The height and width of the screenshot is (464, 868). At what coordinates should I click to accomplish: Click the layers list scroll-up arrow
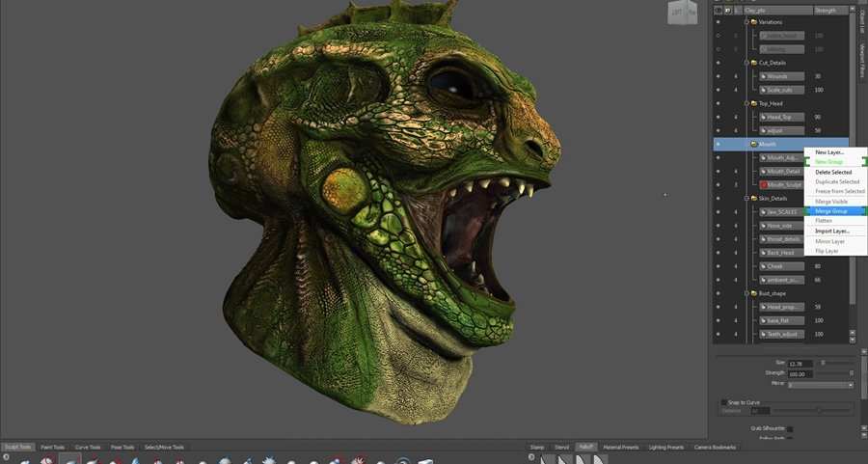tap(853, 10)
